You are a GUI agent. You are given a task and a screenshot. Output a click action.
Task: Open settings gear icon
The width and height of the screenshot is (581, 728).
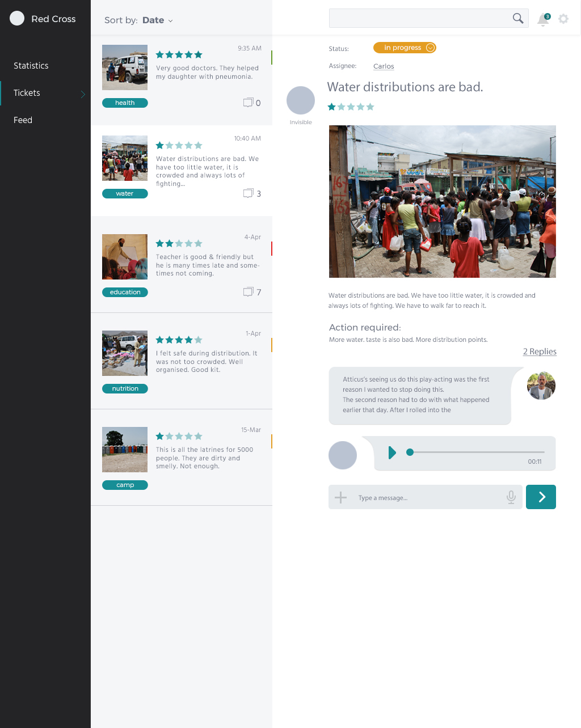pyautogui.click(x=563, y=19)
